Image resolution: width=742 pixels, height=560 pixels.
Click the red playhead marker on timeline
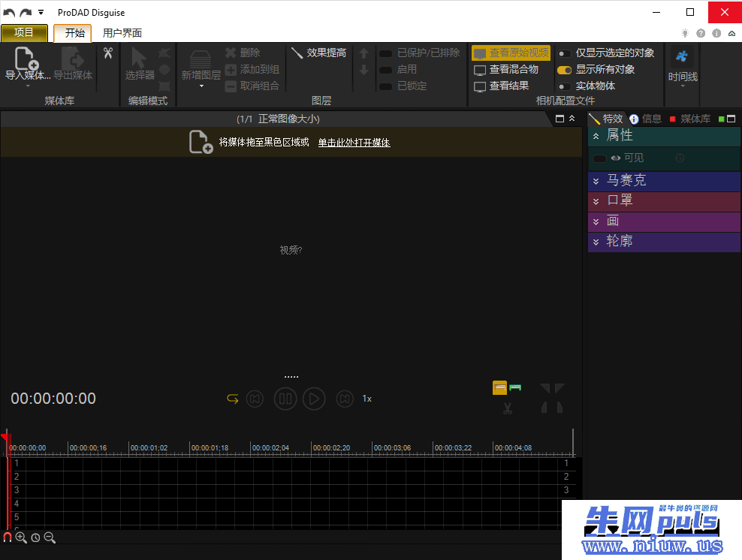click(5, 438)
